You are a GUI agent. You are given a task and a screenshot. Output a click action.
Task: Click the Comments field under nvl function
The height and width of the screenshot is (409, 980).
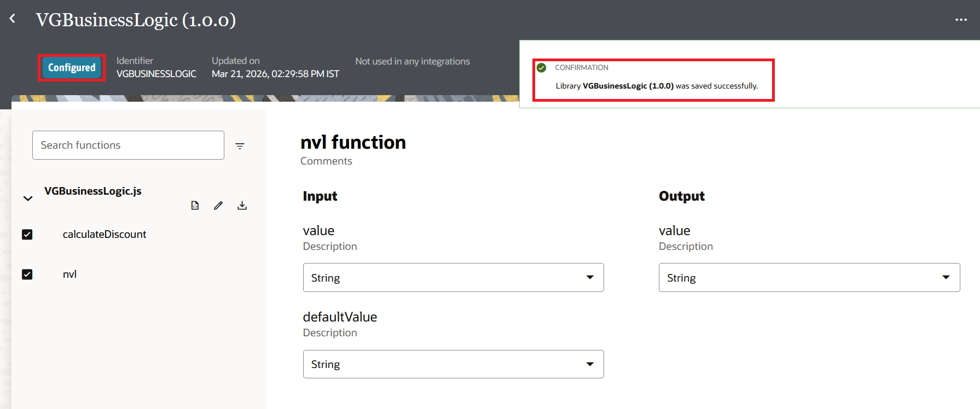[x=326, y=161]
